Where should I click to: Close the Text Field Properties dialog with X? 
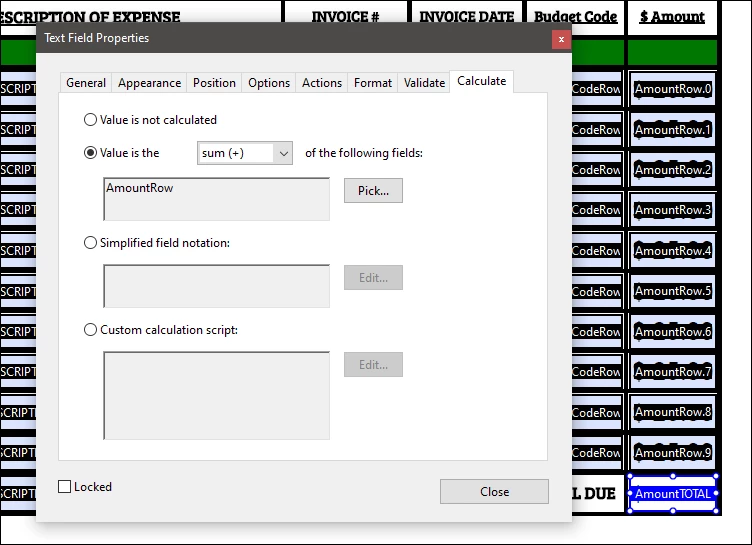[561, 39]
